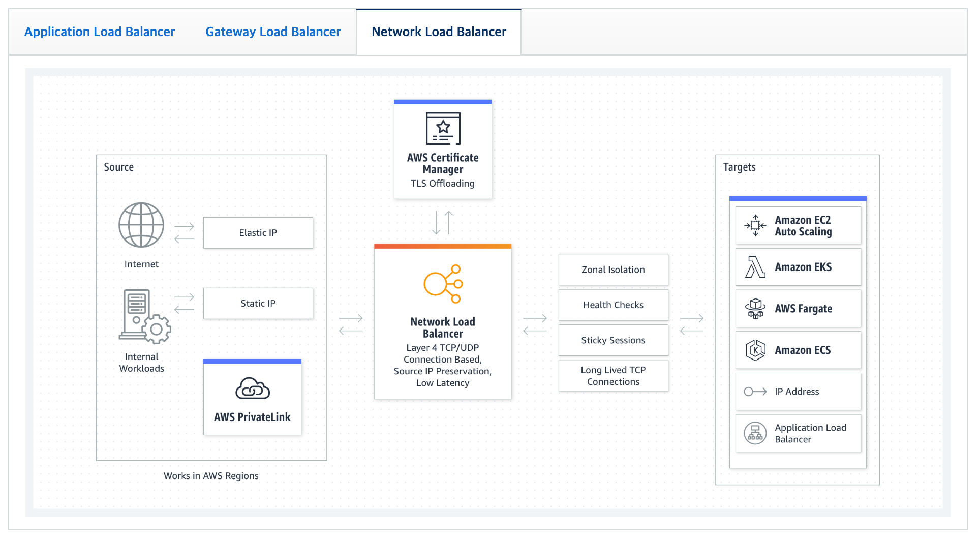Click the Application Load Balancer target label
Screen dimensions: 980x539
811,433
